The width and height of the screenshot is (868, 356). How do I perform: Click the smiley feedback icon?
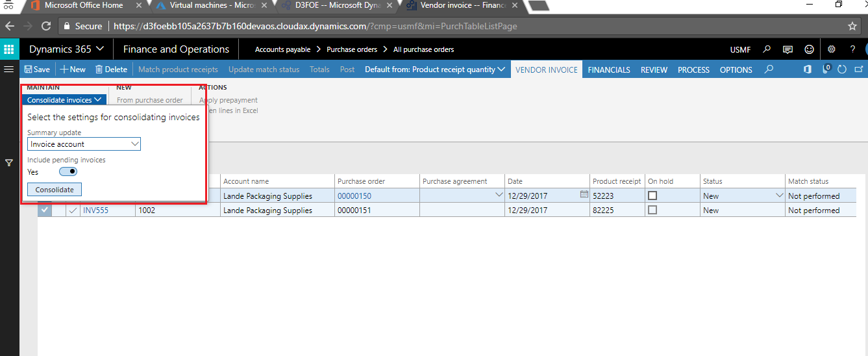(809, 49)
